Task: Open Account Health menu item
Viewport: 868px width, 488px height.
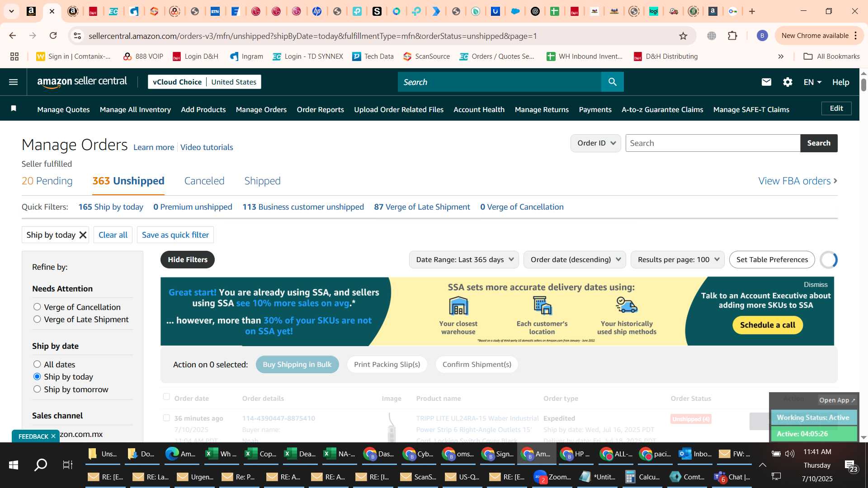Action: [479, 109]
